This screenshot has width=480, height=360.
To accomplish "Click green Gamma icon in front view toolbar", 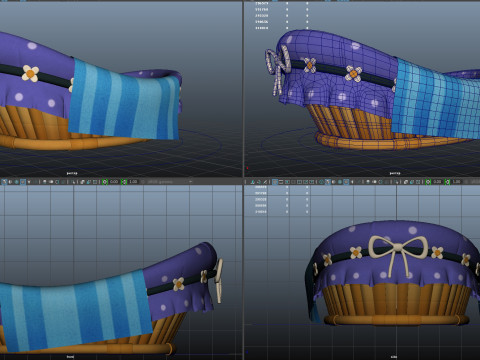I will [124, 182].
